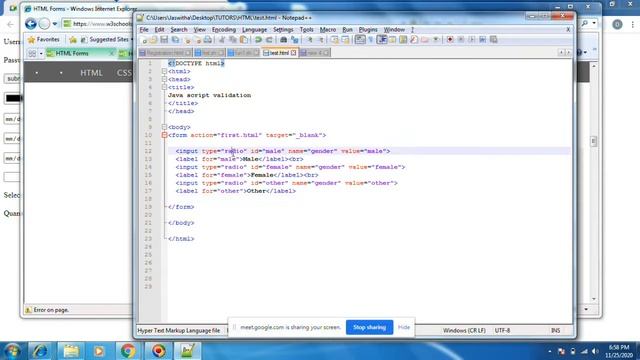Click Run Macro Multiple Times icon

[483, 40]
